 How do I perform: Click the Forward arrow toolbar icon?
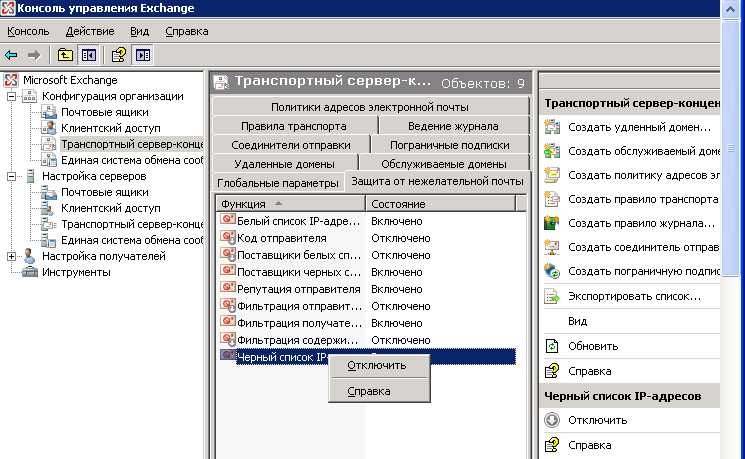[33, 55]
